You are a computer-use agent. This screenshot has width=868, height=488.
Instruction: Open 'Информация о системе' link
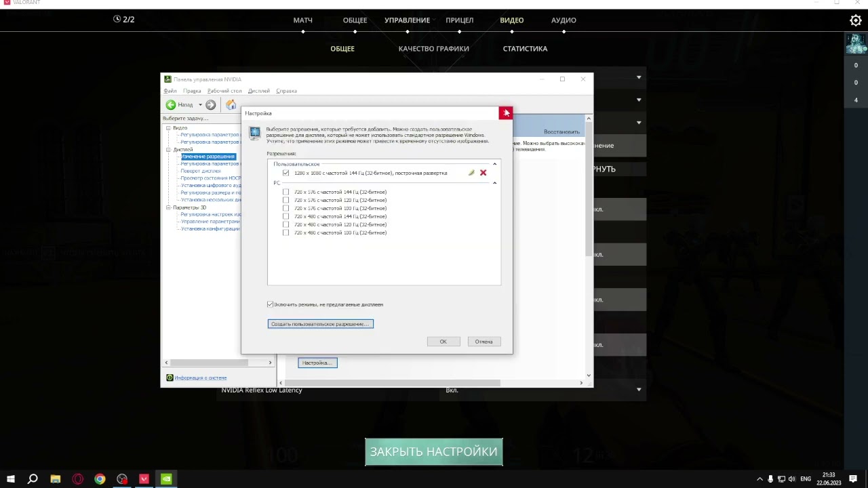[x=201, y=378]
